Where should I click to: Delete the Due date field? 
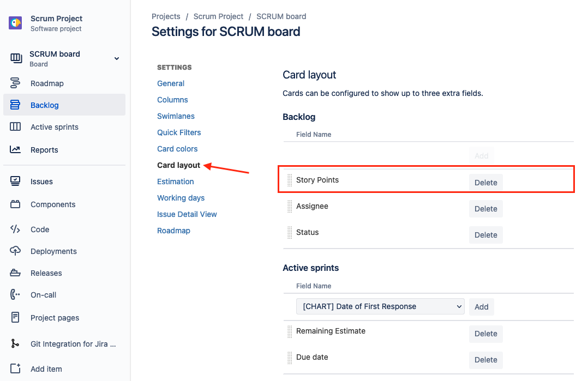coord(485,360)
